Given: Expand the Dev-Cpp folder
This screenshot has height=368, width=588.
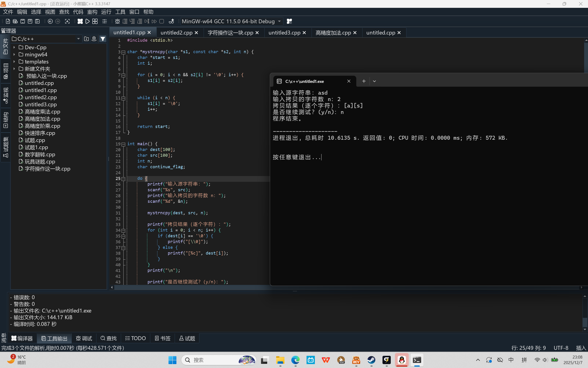Looking at the screenshot, I should (14, 47).
